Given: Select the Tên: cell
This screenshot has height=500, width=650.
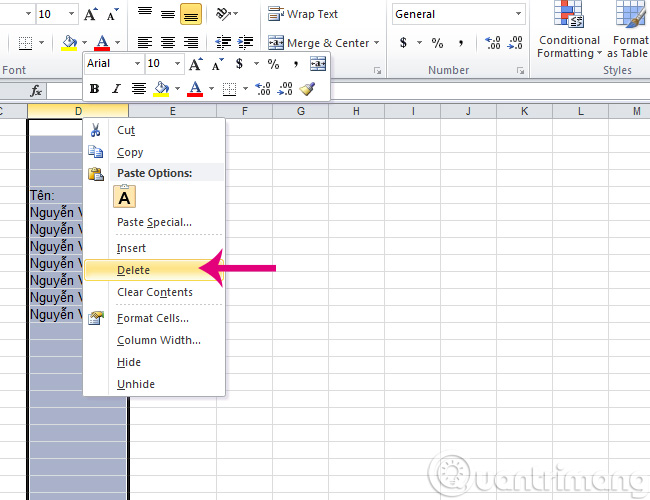Looking at the screenshot, I should point(56,195).
